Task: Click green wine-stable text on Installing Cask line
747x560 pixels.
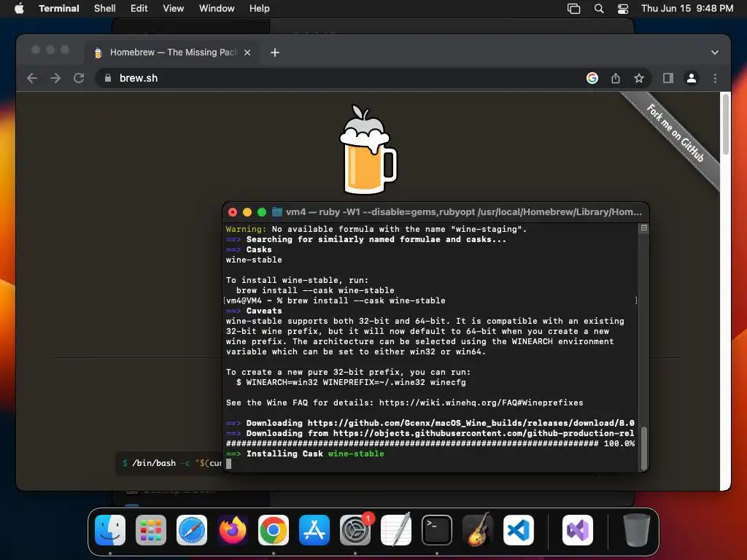Action: (x=356, y=454)
